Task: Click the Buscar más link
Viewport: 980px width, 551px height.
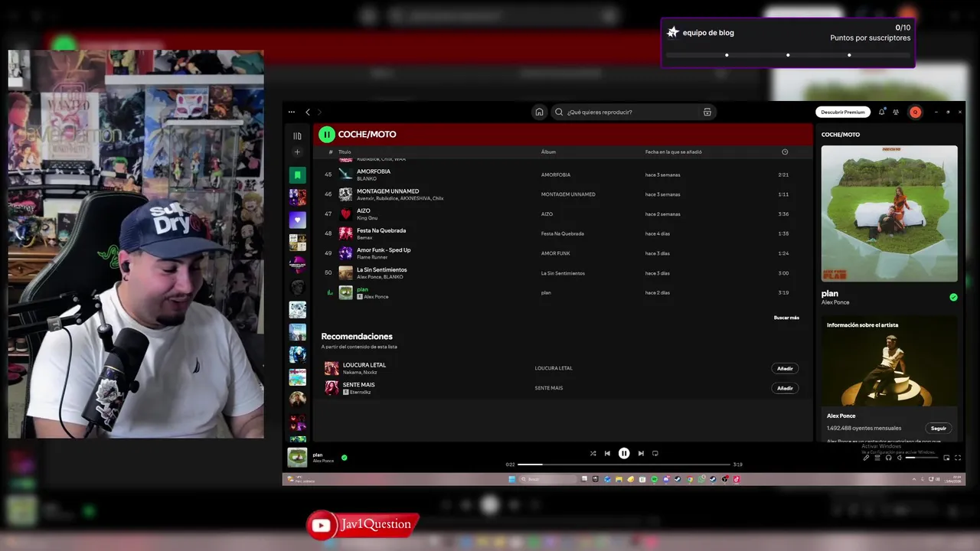Action: [x=786, y=318]
